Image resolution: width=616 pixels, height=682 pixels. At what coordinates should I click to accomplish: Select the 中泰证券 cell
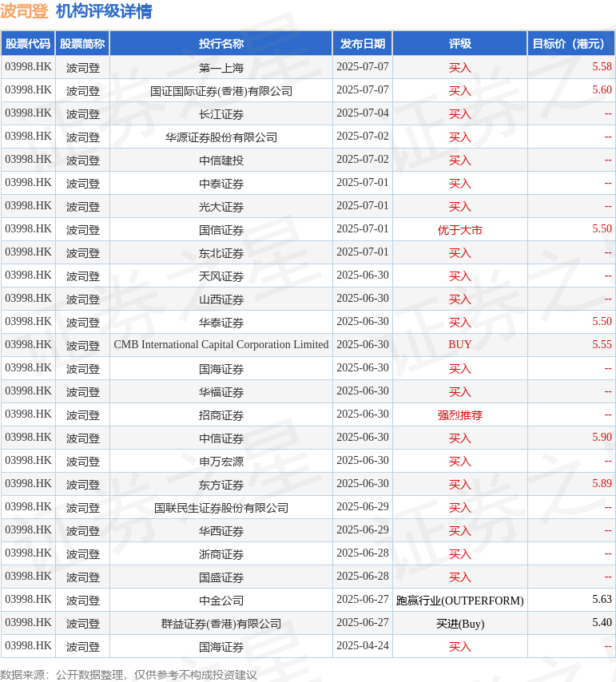221,183
